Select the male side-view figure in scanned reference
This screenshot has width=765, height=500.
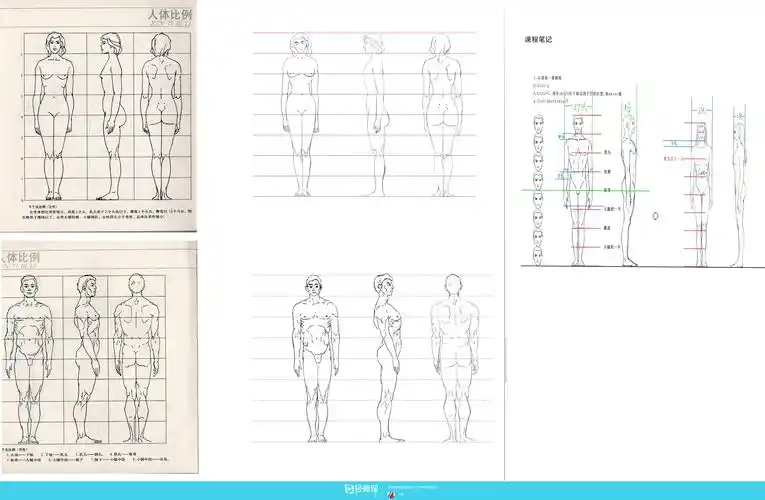[x=87, y=359]
